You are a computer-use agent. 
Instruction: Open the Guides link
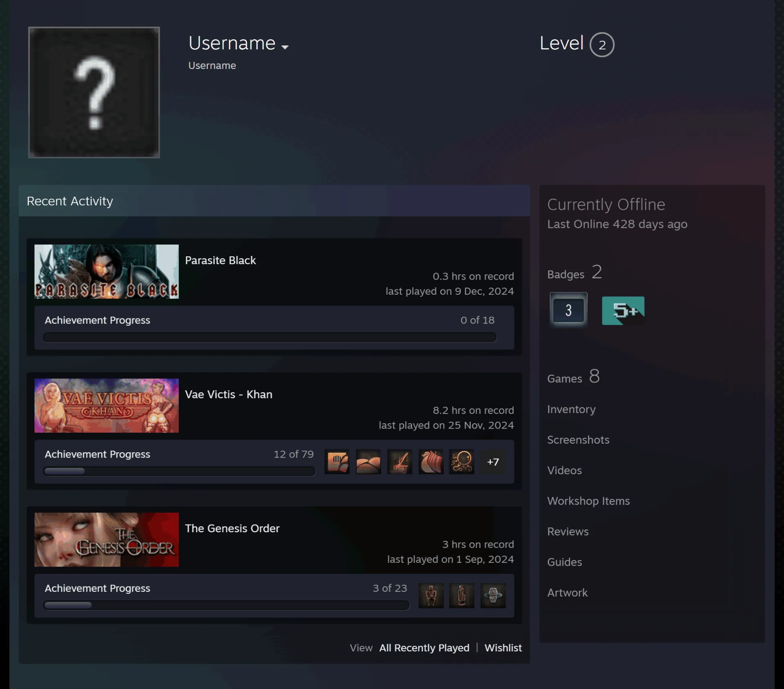tap(564, 562)
